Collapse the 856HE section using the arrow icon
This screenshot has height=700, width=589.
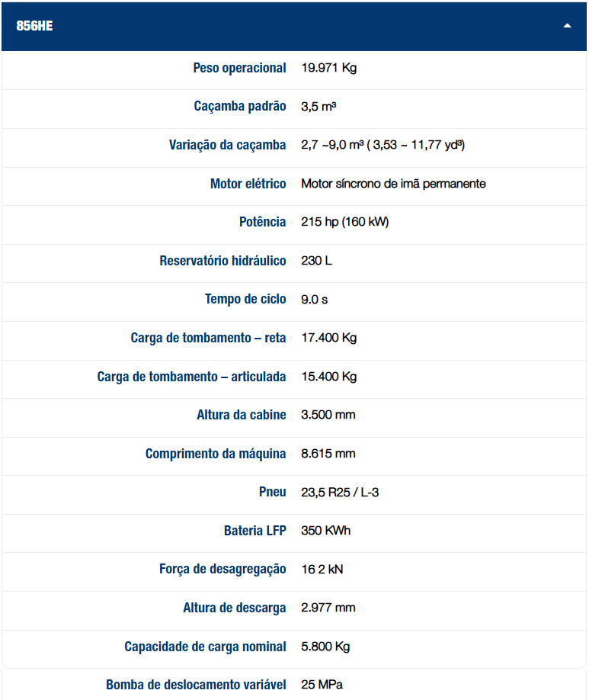click(567, 26)
